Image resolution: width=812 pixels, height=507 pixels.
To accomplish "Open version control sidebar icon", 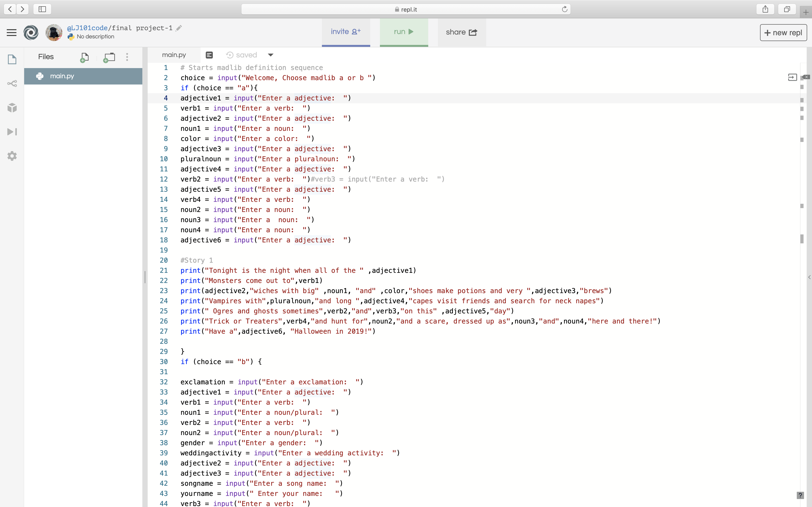I will (x=12, y=84).
